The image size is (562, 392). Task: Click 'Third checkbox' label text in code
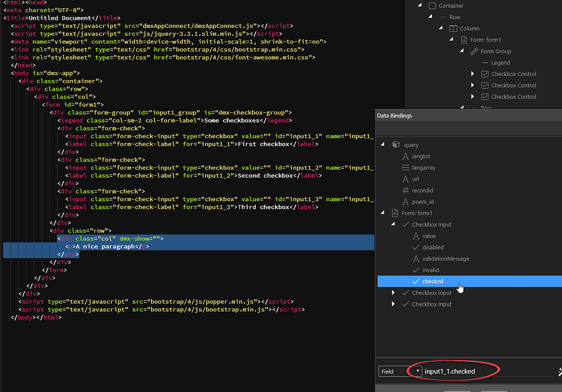click(x=263, y=207)
